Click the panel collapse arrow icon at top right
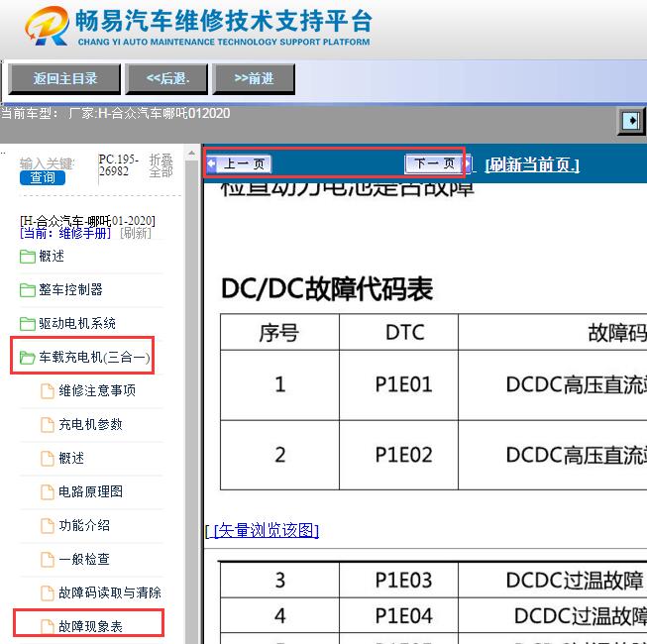Viewport: 647px width, 644px height. tap(631, 121)
